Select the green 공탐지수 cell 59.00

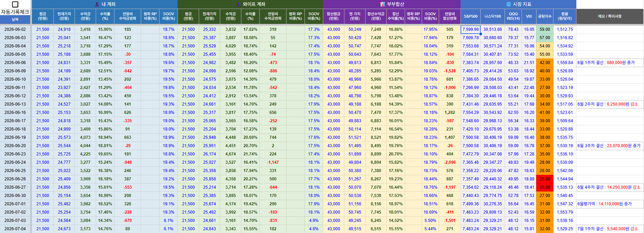(544, 29)
